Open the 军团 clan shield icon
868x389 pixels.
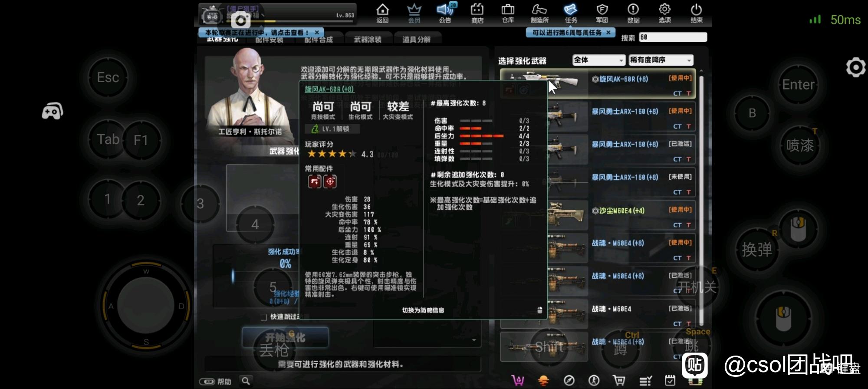tap(602, 13)
